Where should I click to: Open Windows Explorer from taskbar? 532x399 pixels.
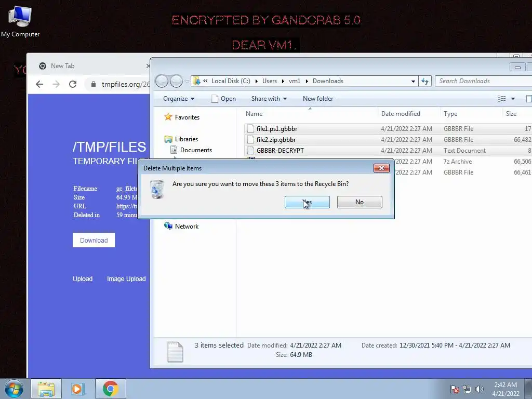(46, 389)
